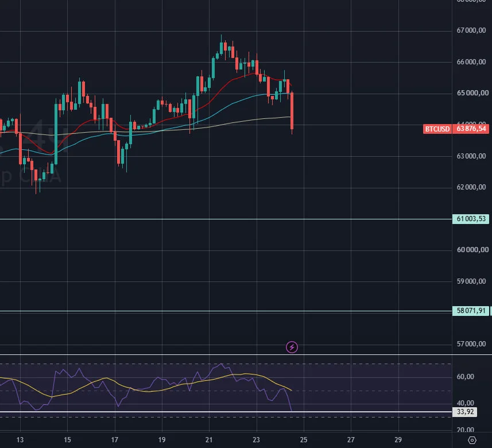Image resolution: width=492 pixels, height=448 pixels.
Task: Click the last large red candle
Action: pyautogui.click(x=292, y=110)
